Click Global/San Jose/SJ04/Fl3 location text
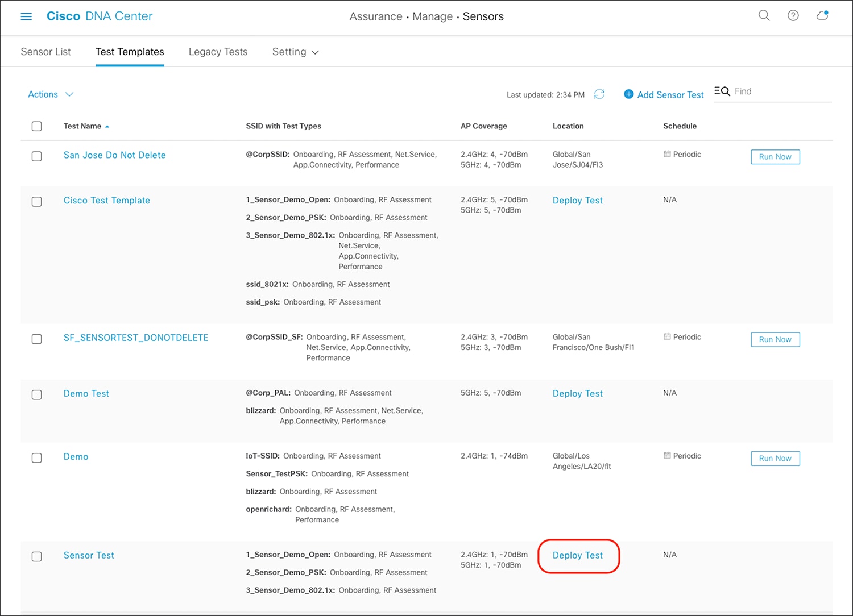 [578, 160]
